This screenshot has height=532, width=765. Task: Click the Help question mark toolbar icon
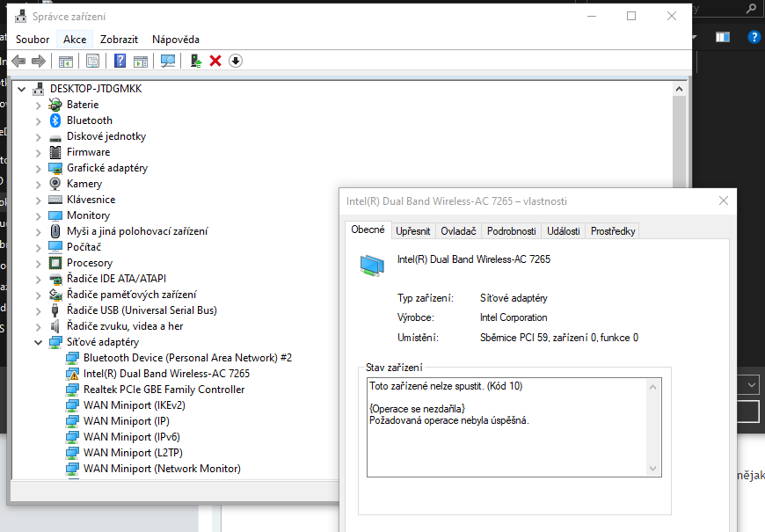pos(120,61)
